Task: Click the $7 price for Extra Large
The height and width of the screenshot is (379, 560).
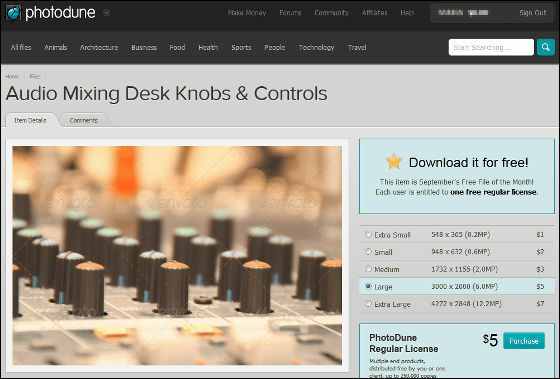Action: [540, 304]
